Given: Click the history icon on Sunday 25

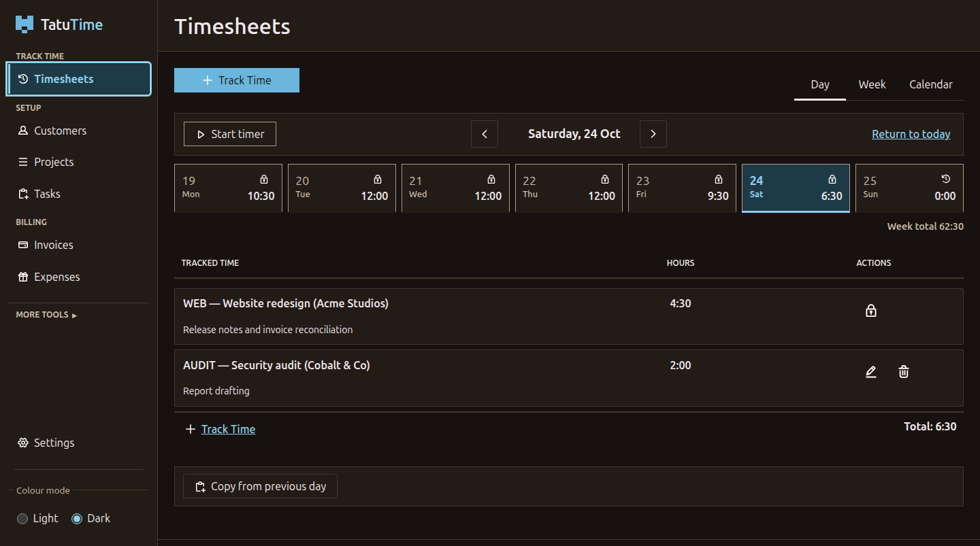Looking at the screenshot, I should click(945, 180).
